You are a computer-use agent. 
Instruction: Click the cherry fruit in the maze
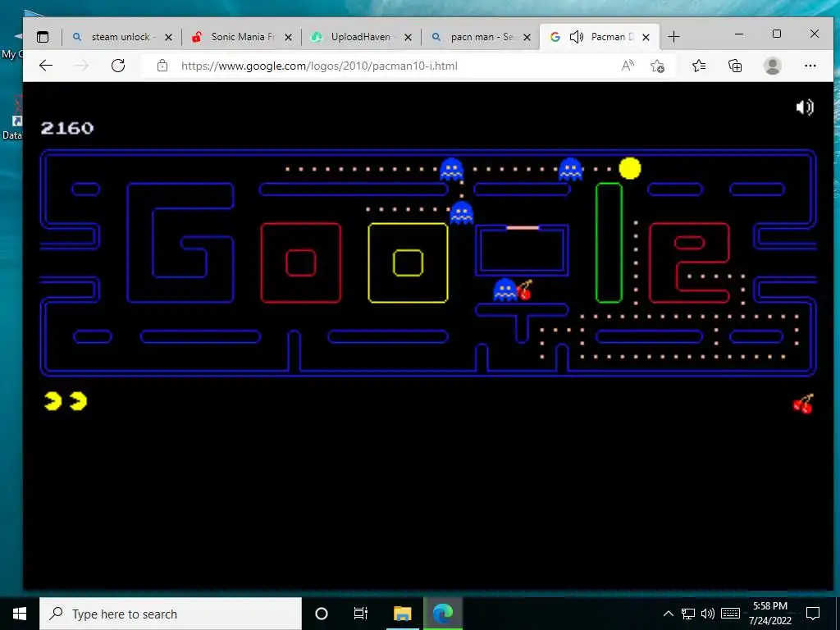pyautogui.click(x=525, y=290)
